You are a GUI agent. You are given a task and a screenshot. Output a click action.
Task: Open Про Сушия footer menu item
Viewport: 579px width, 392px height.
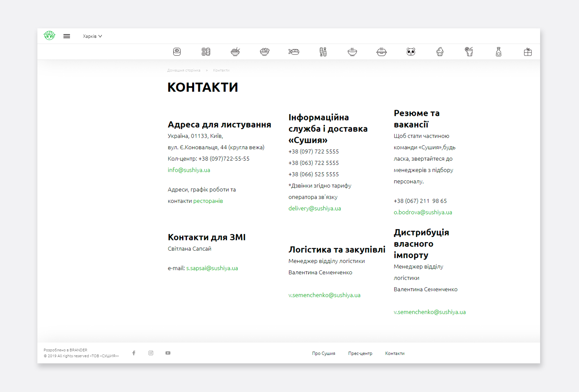[324, 353]
